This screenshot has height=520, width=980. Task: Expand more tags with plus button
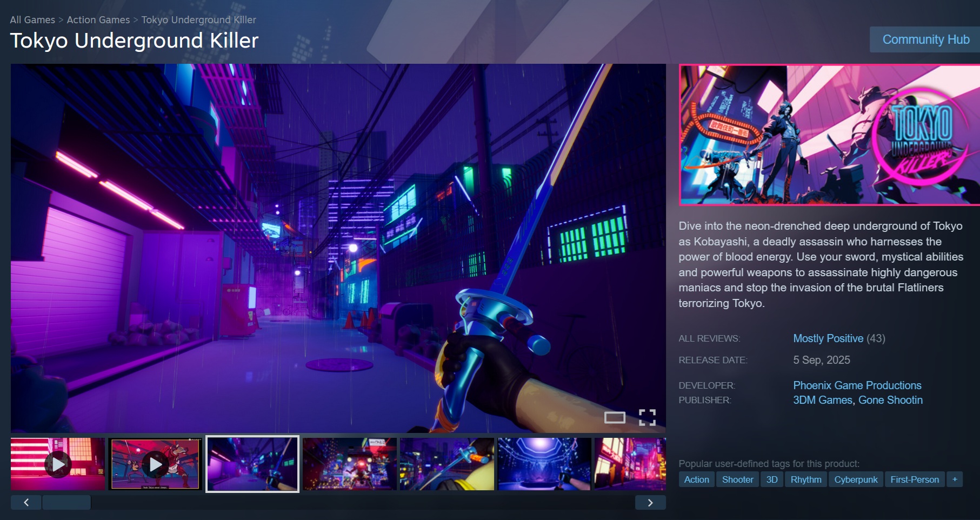coord(955,479)
